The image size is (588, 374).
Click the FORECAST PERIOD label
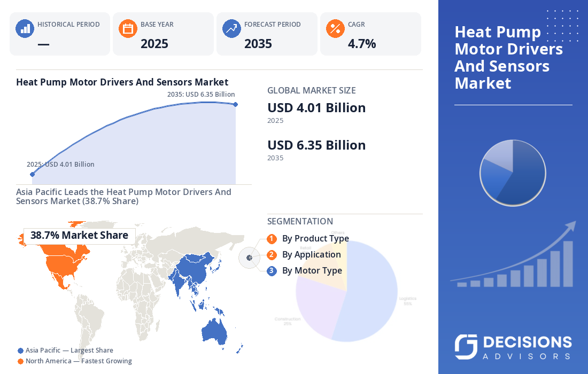[x=273, y=25]
